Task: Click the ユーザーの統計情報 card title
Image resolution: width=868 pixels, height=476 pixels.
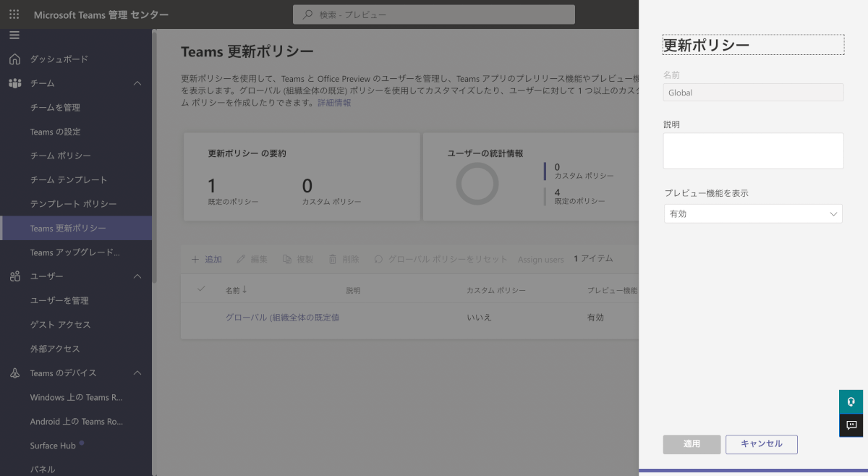Action: pos(485,153)
